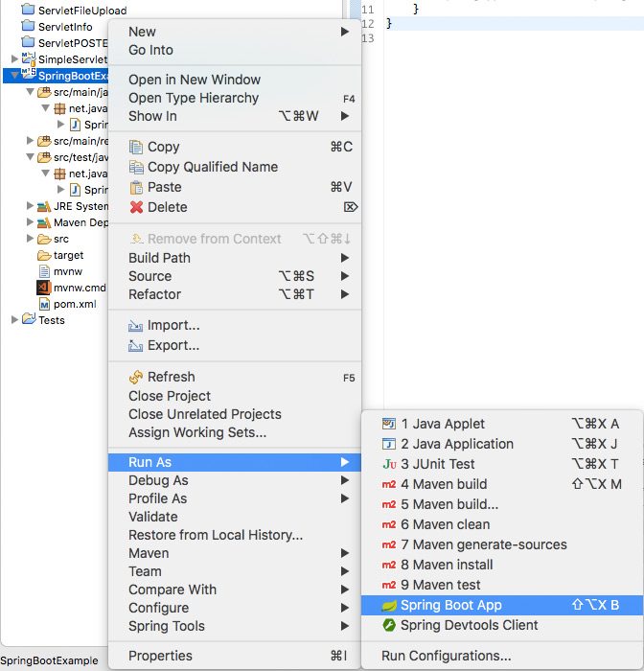Expand the SimpleServlet project node
The height and width of the screenshot is (671, 644).
point(14,58)
